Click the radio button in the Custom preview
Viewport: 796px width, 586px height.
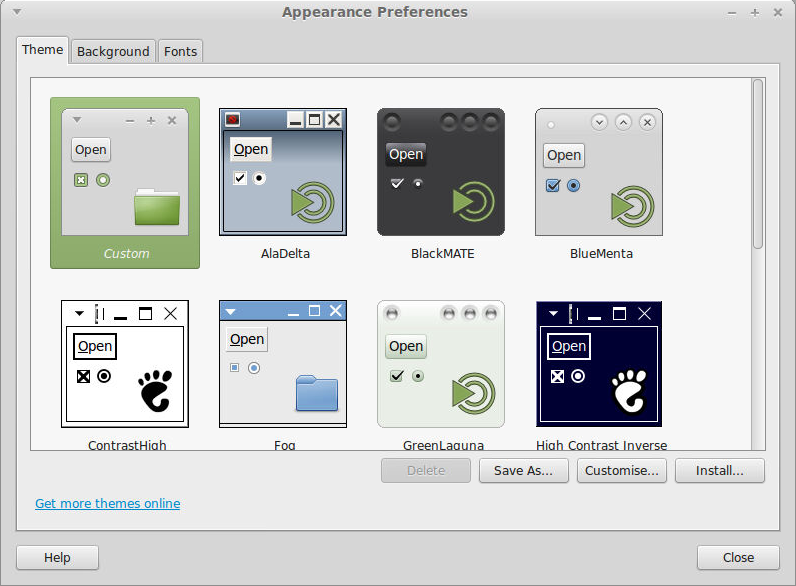pyautogui.click(x=103, y=180)
